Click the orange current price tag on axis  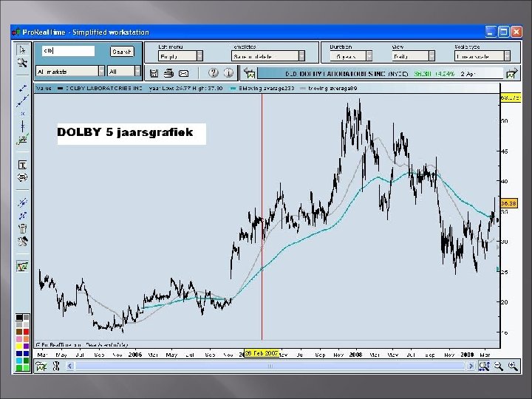point(508,204)
